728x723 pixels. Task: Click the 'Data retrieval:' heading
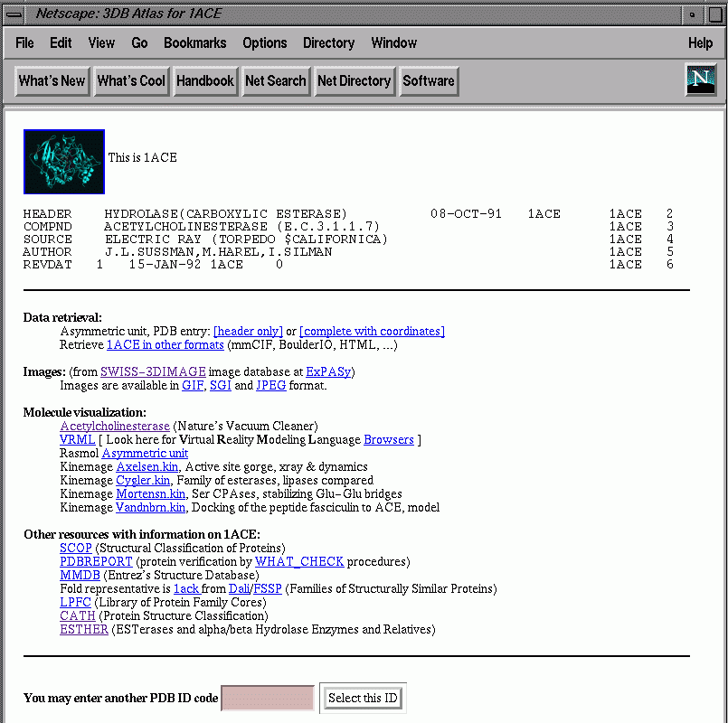click(62, 317)
